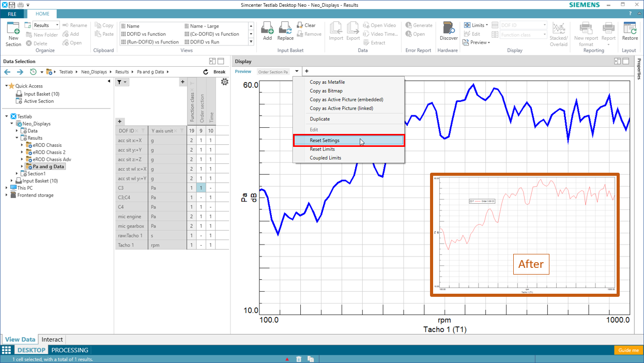Click the Guide me button
The width and height of the screenshot is (644, 363).
click(628, 350)
